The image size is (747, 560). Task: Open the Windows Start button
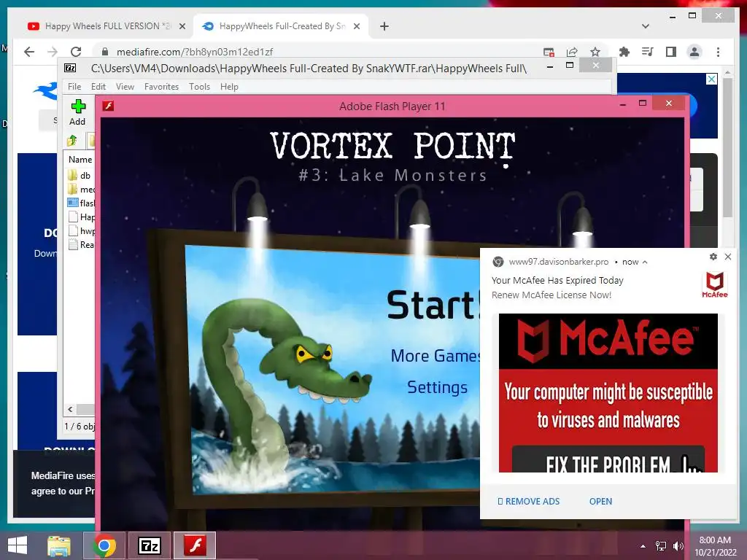pyautogui.click(x=18, y=545)
